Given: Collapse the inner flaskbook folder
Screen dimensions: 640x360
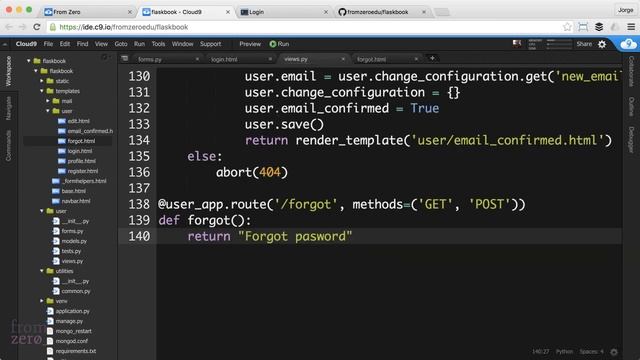Looking at the screenshot, I should tap(36, 71).
